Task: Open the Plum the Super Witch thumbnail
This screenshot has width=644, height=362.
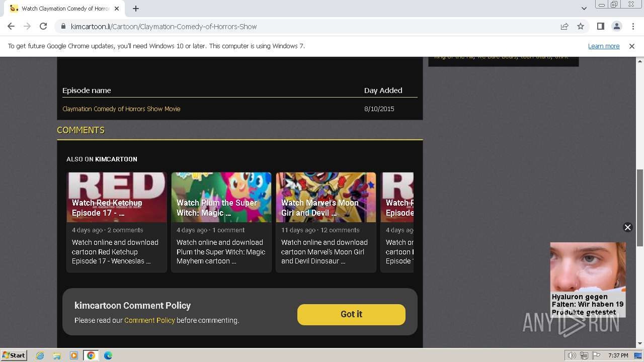Action: [x=221, y=197]
